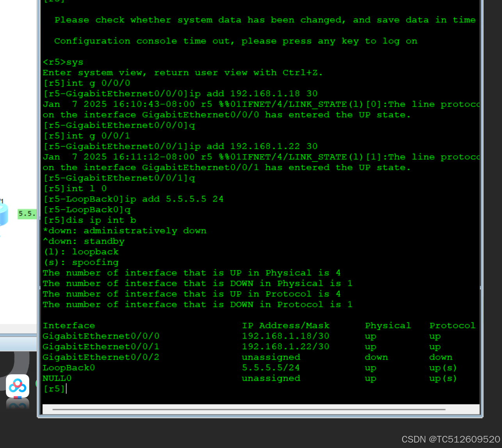
Task: Click the horizontal scrollbar of the terminal
Action: click(x=249, y=409)
